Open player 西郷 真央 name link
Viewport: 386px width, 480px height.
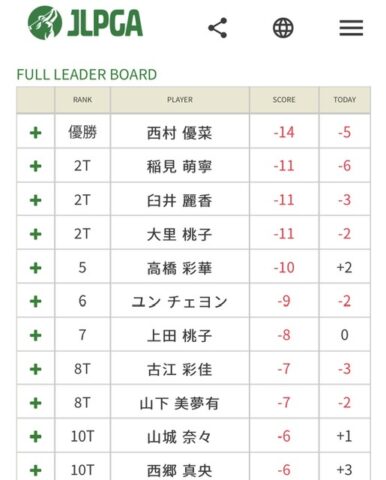(x=180, y=471)
